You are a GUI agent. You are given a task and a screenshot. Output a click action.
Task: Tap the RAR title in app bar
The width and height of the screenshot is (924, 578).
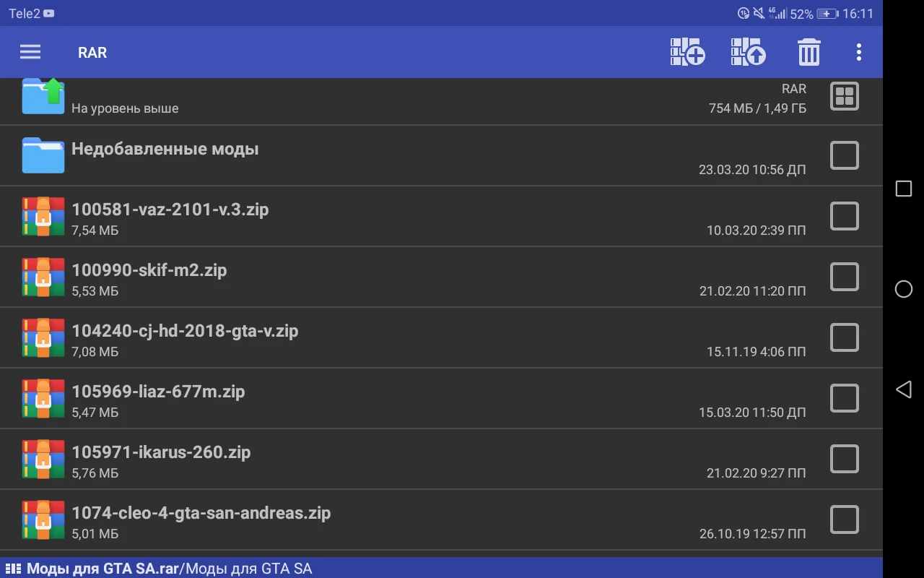(x=92, y=53)
